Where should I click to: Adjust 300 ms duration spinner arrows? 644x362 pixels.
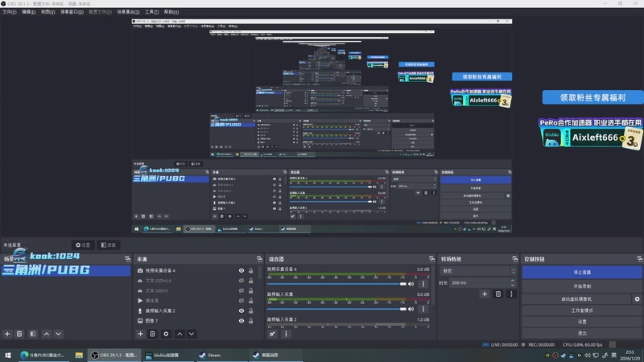(513, 283)
